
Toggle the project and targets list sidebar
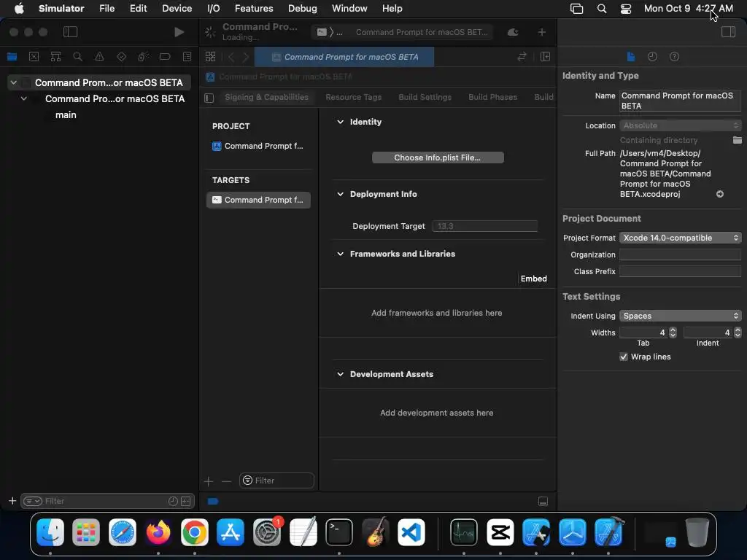tap(209, 98)
